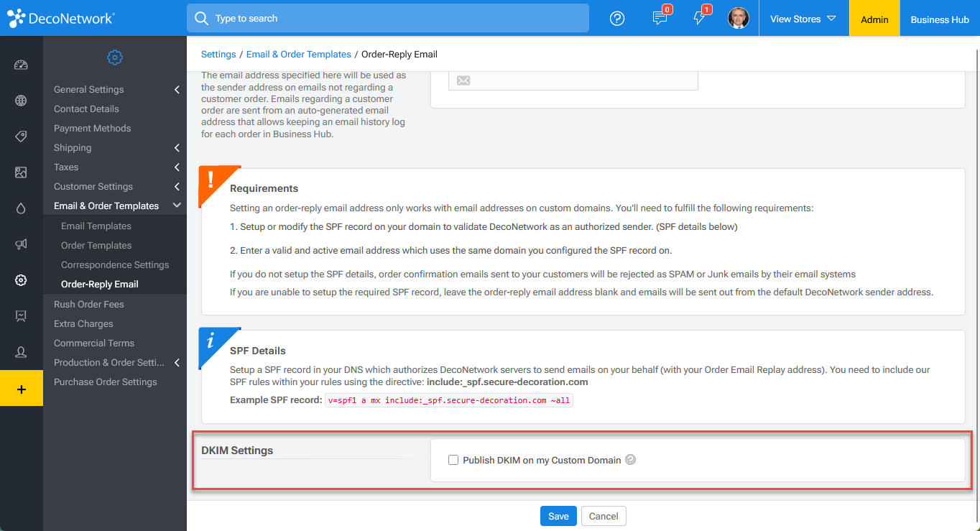Open the megaphone marketing icon
Screen dimensions: 980x531
[22, 244]
